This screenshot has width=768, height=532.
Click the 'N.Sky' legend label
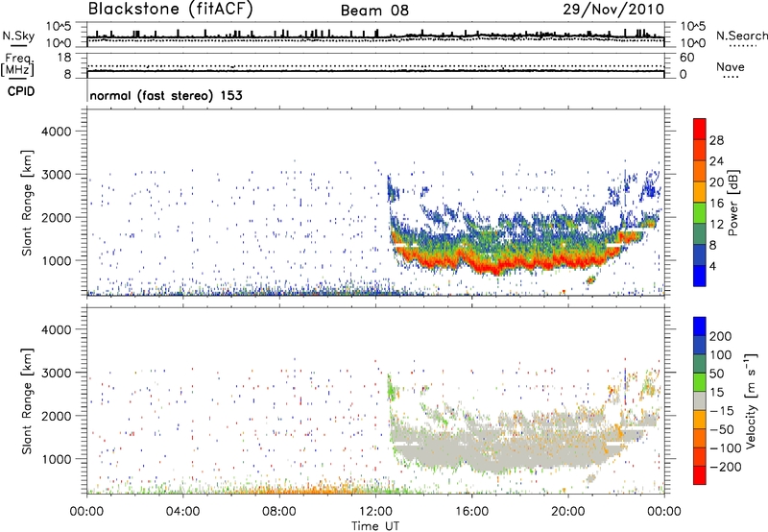[18, 36]
